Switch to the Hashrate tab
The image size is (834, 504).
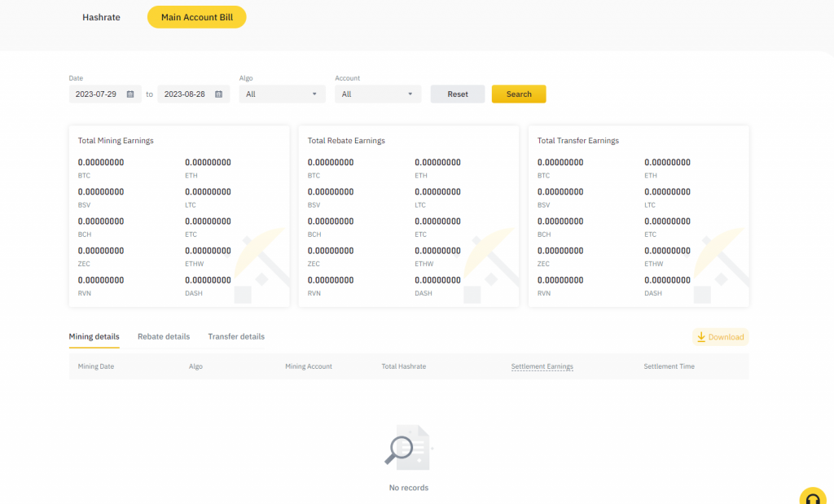[101, 16]
